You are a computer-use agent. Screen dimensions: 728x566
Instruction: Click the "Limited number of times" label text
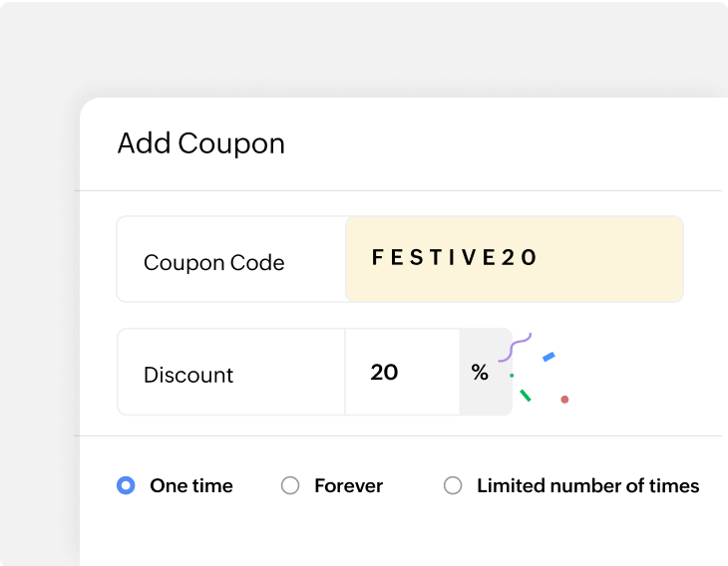click(x=587, y=486)
